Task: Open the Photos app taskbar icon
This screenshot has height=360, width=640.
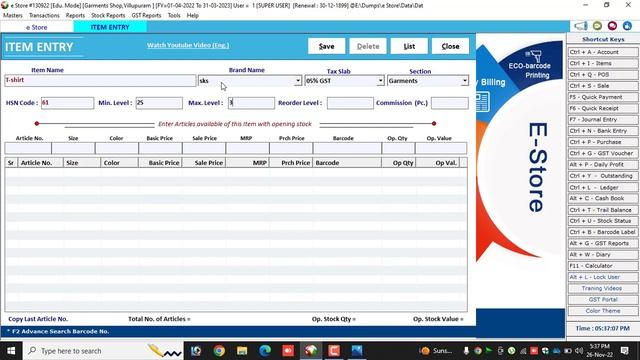Action: pos(357,351)
